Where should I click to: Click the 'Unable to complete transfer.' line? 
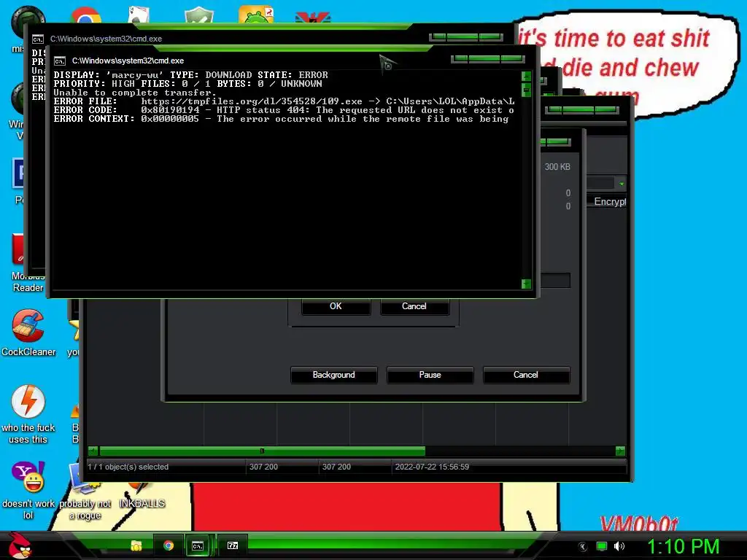click(135, 93)
